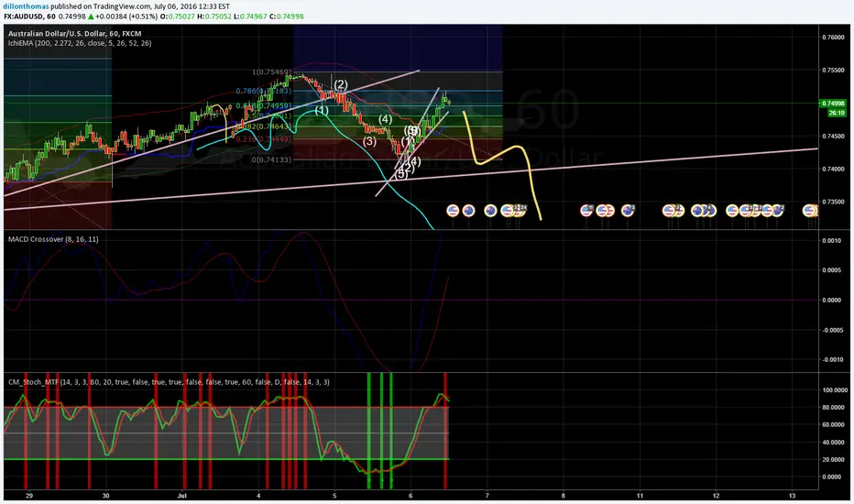Click the Elliott wave (2) label near the top
854x504 pixels.
pyautogui.click(x=341, y=84)
